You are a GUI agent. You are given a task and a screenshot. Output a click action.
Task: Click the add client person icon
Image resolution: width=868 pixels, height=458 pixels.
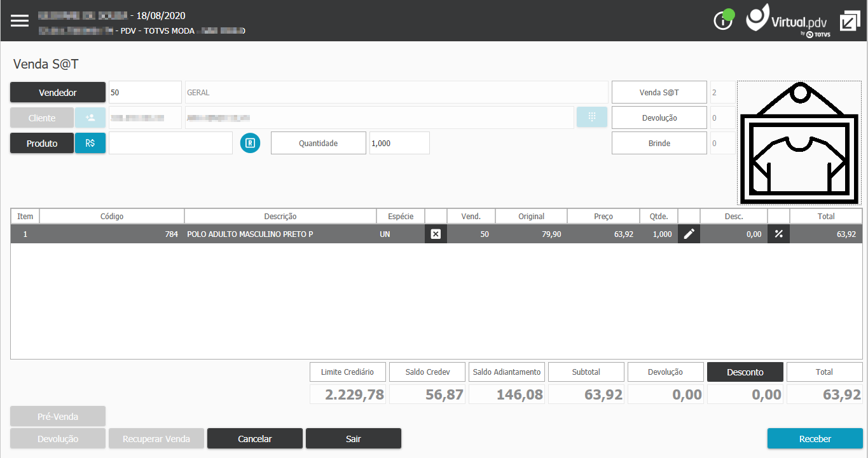pyautogui.click(x=90, y=118)
